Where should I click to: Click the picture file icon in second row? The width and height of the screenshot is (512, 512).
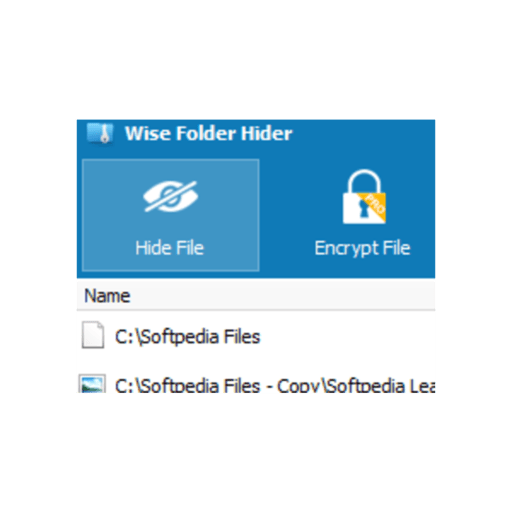[92, 383]
